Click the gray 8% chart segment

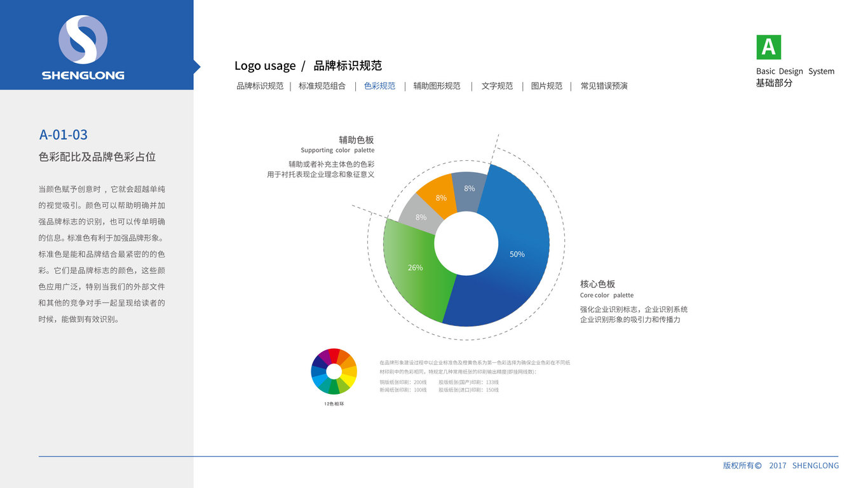coord(421,217)
